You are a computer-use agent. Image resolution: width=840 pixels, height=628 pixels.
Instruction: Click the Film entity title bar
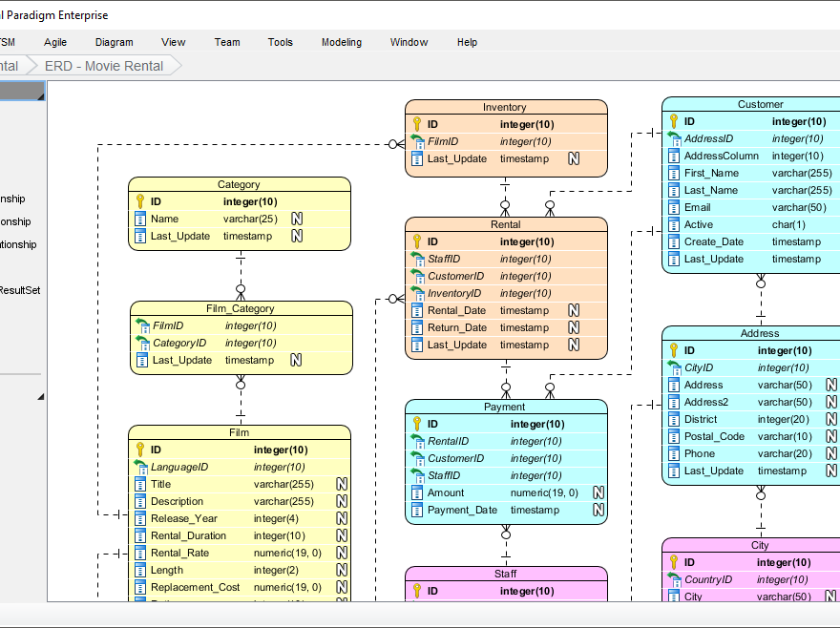tap(240, 431)
